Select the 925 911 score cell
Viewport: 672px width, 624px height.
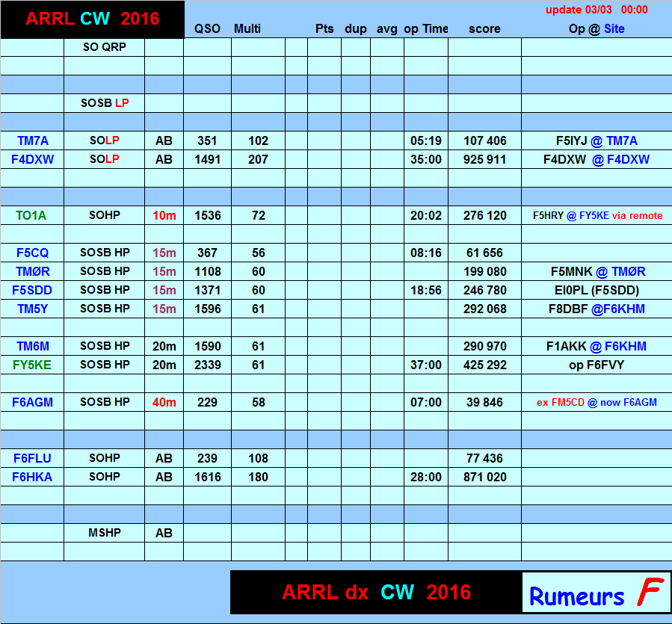pyautogui.click(x=484, y=159)
